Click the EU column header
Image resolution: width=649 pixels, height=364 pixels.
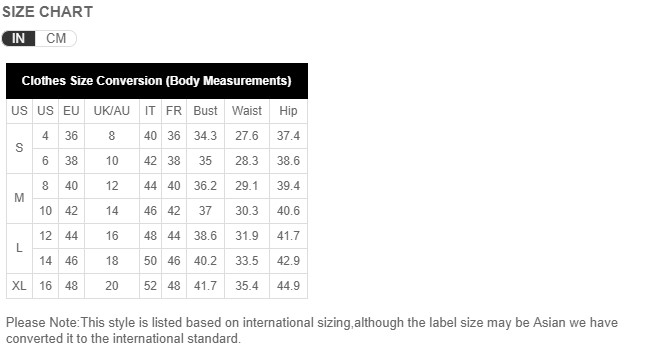click(71, 111)
